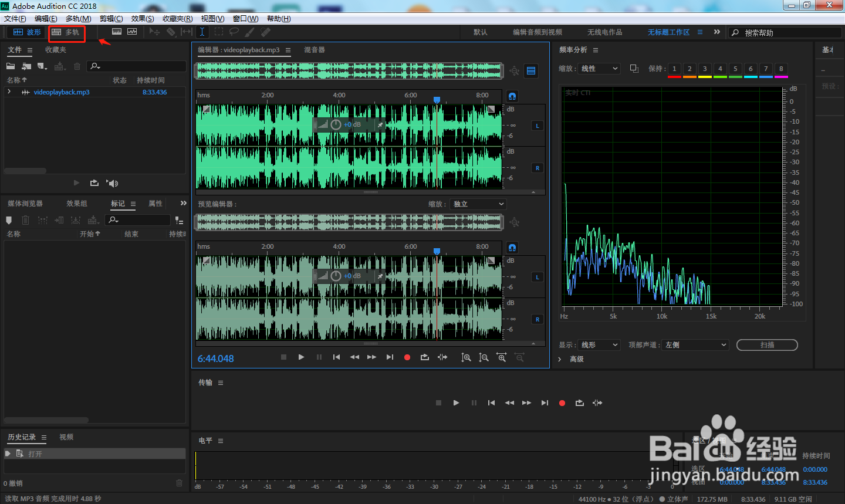Viewport: 845px width, 504px height.
Task: Toggle left channel L in preview editor
Action: click(537, 277)
